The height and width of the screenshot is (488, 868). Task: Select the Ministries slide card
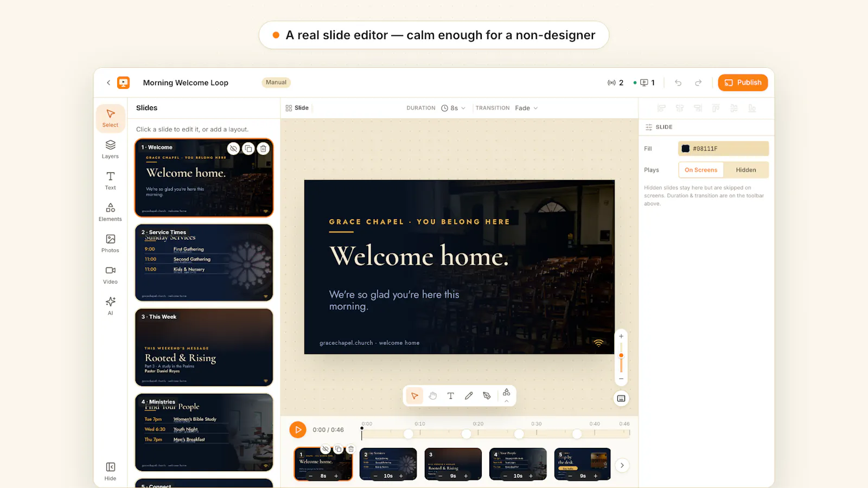[x=204, y=433]
